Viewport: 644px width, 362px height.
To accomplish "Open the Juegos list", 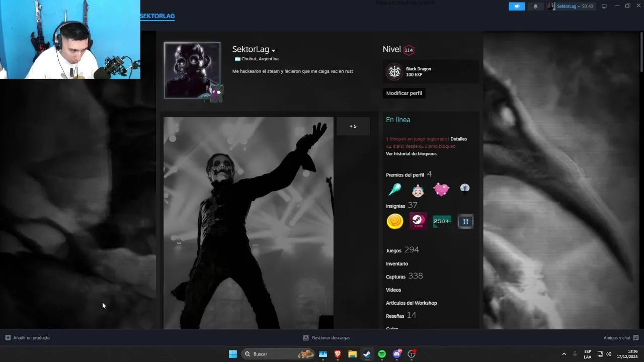I will pyautogui.click(x=393, y=250).
